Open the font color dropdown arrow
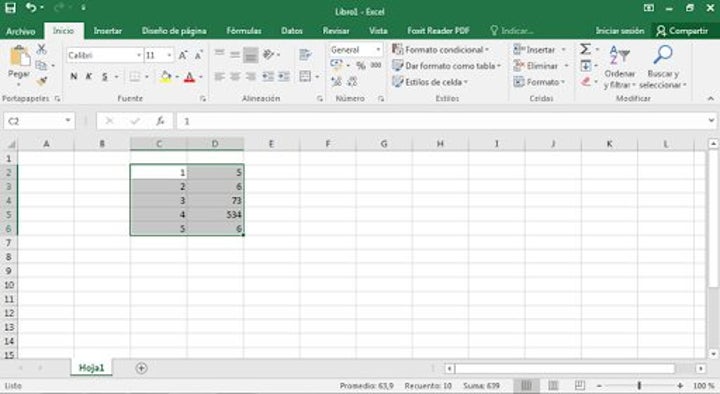 pyautogui.click(x=201, y=77)
